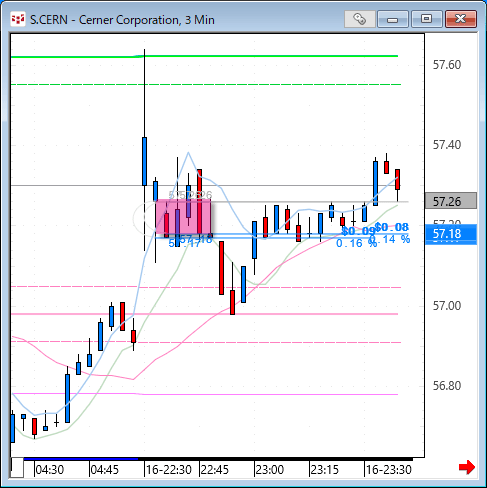This screenshot has height=488, width=487.
Task: Click the 04:30 time axis label
Action: click(x=49, y=470)
